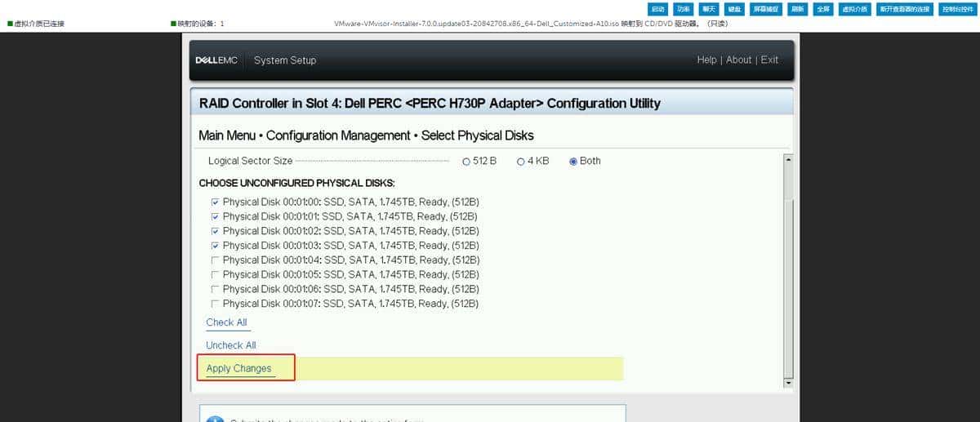The height and width of the screenshot is (422, 980).
Task: Click the Exit link in System Setup
Action: pos(769,60)
